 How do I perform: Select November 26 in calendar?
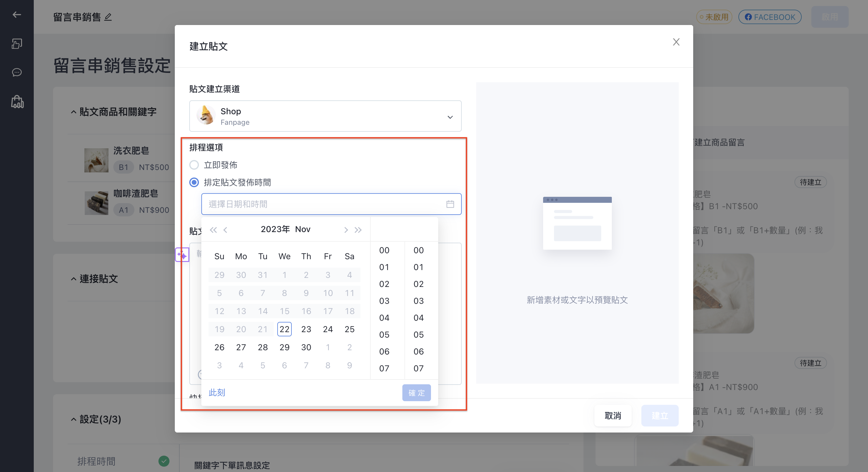coord(219,347)
